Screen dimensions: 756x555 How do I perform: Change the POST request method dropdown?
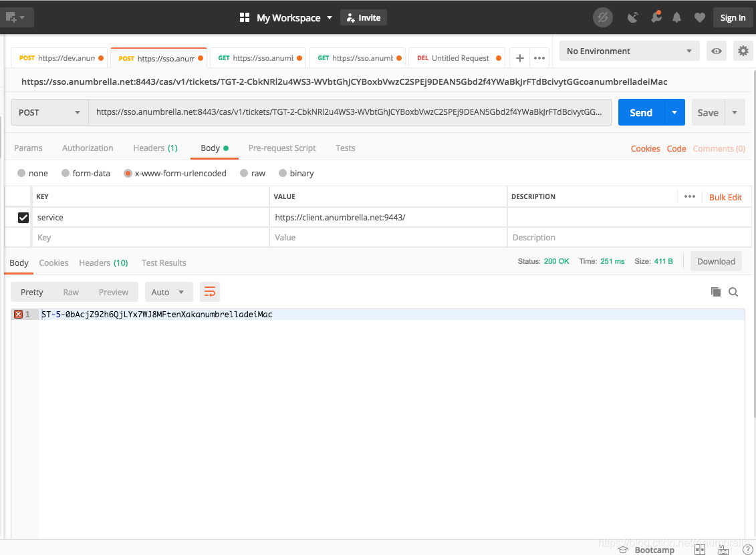[49, 112]
